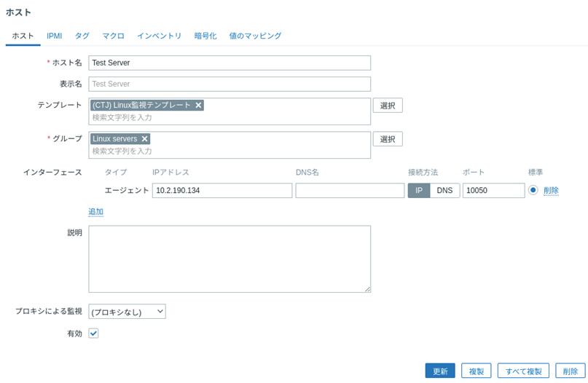Click 選択 button next to templates
Image resolution: width=588 pixels, height=383 pixels.
click(388, 106)
